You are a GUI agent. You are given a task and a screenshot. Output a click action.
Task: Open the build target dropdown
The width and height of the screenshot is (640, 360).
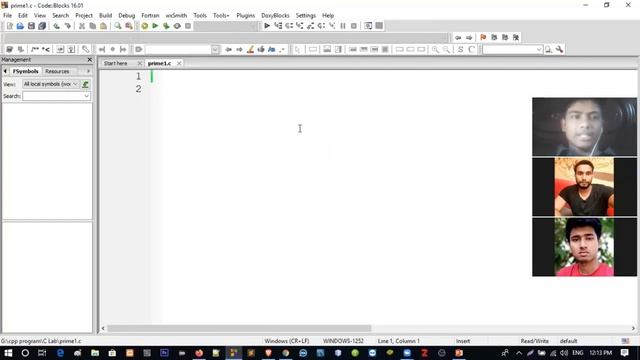[225, 26]
